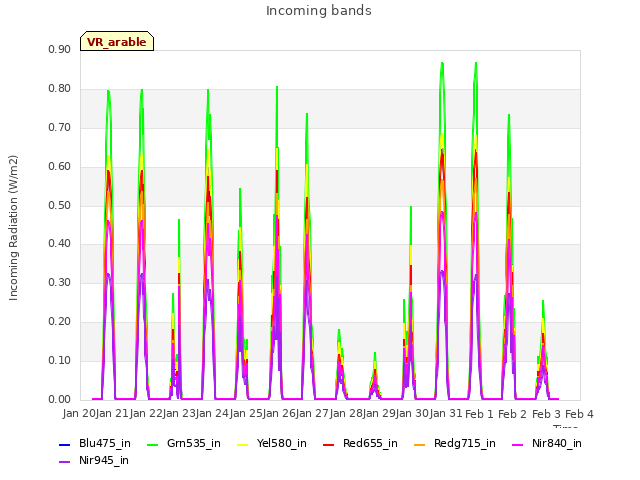Viewport: 640px width, 480px height.
Task: Click the Nir945_in legend entry
Action: point(94,461)
